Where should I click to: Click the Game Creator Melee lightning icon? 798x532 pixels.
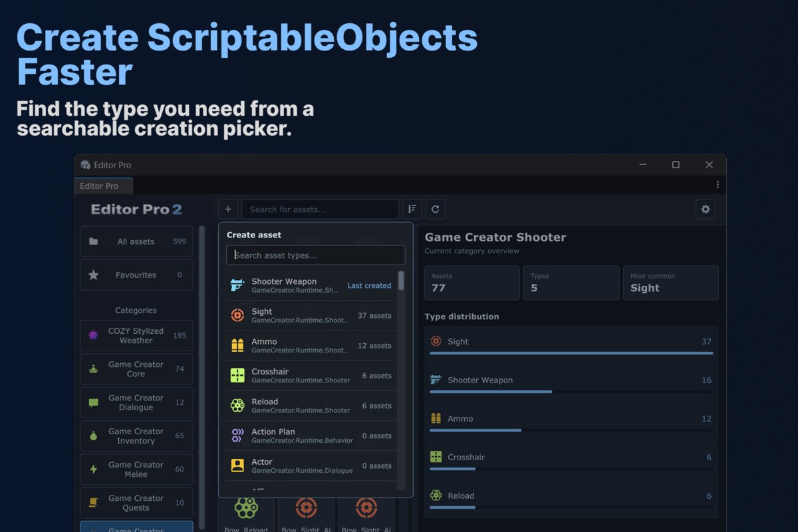click(x=94, y=469)
